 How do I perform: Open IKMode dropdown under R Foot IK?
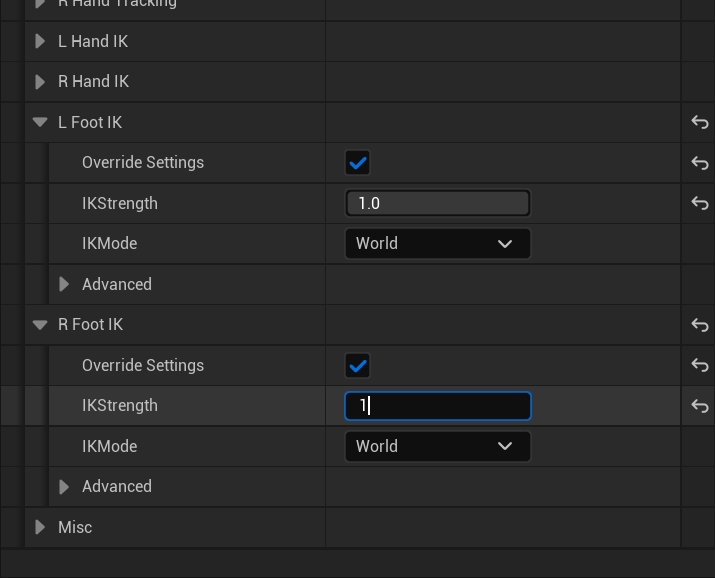(x=437, y=446)
